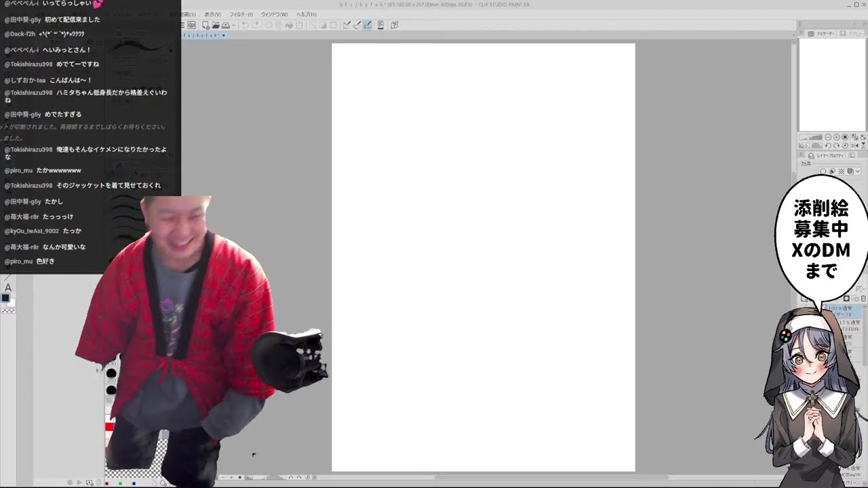868x488 pixels.
Task: Click the canvas zoom in plus at bottom
Action: [x=231, y=477]
